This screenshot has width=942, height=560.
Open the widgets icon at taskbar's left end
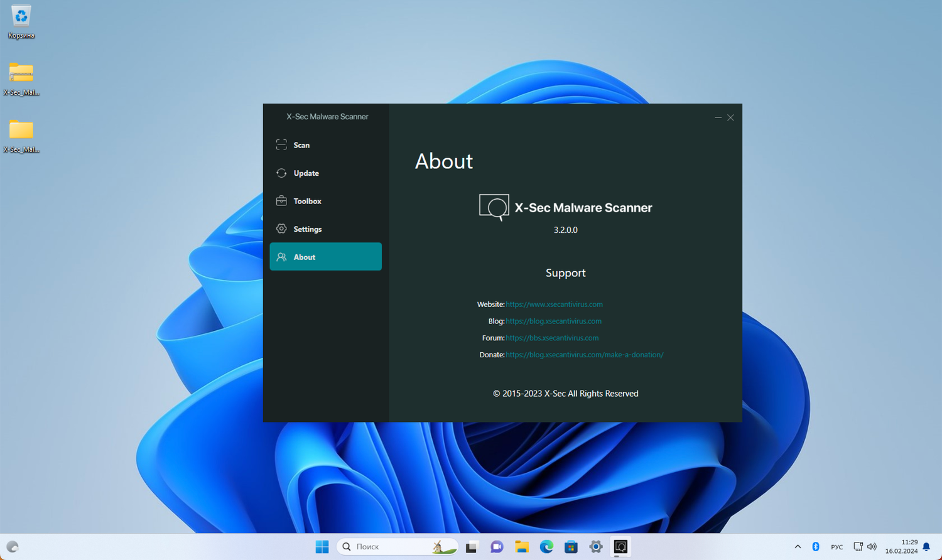pos(13,547)
